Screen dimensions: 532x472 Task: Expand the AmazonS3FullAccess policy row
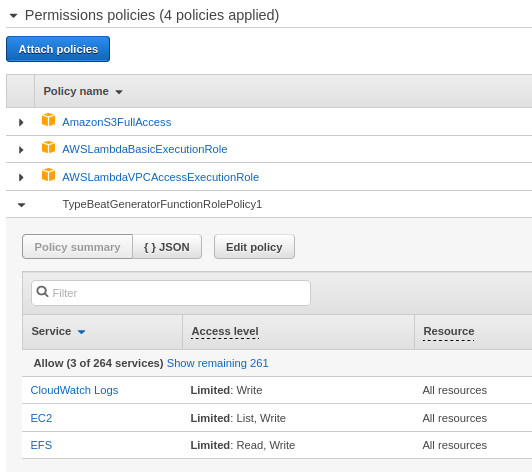[21, 122]
